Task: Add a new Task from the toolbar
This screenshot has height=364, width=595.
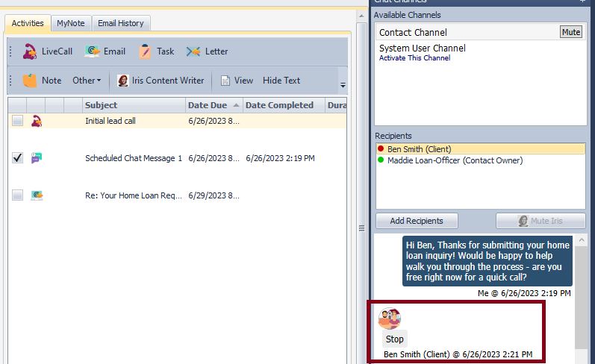Action: coord(156,51)
